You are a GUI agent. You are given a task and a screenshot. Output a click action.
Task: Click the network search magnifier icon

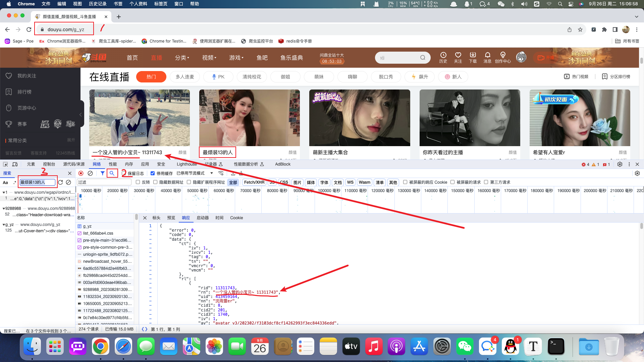pos(112,173)
